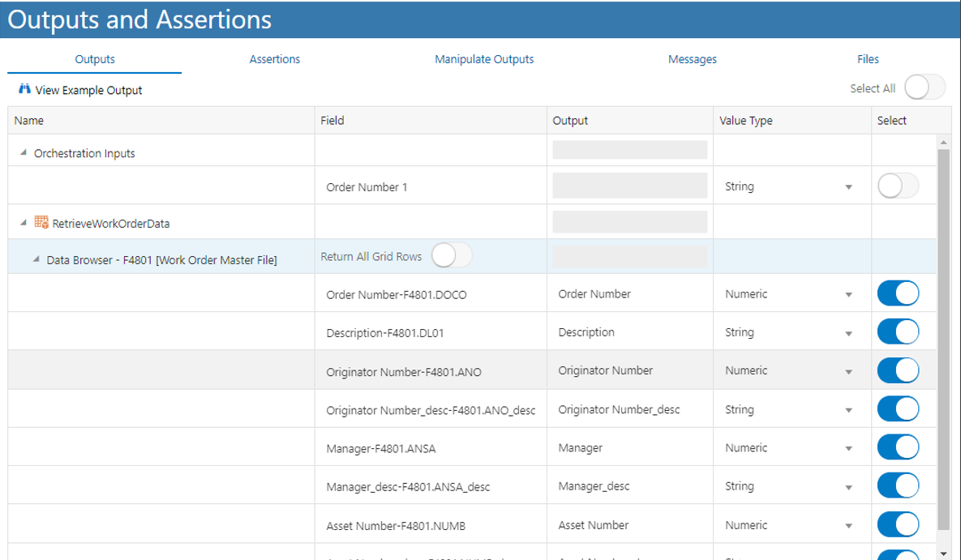This screenshot has width=961, height=560.
Task: Collapse the RetrieveWorkOrderData tree node
Action: tap(24, 222)
